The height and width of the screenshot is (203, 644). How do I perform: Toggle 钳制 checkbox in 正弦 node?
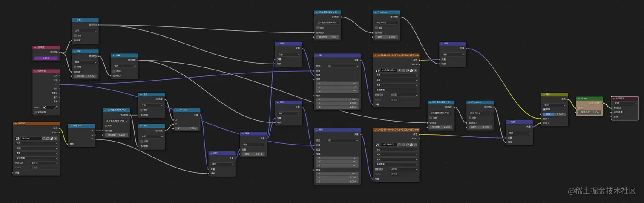(x=141, y=110)
